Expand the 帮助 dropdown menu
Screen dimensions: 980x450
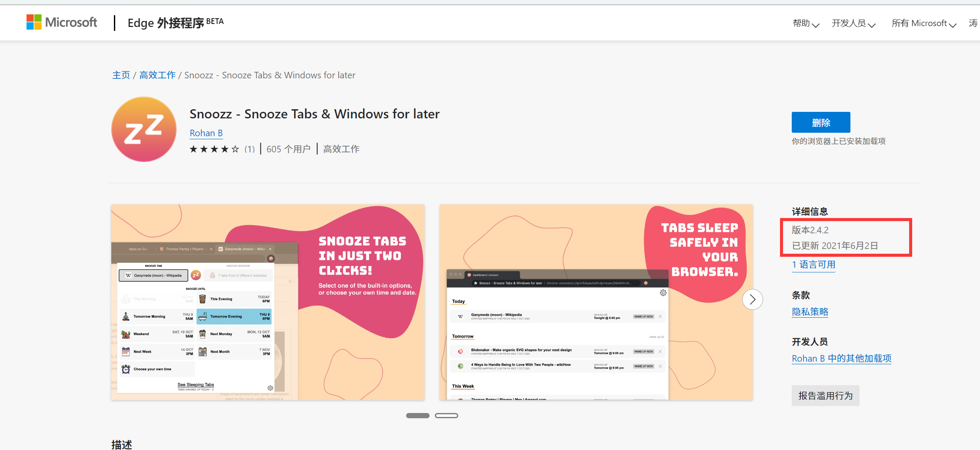coord(806,24)
